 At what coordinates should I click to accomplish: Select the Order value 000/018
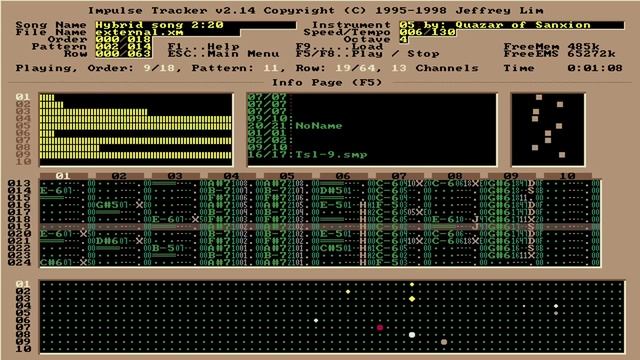(124, 40)
